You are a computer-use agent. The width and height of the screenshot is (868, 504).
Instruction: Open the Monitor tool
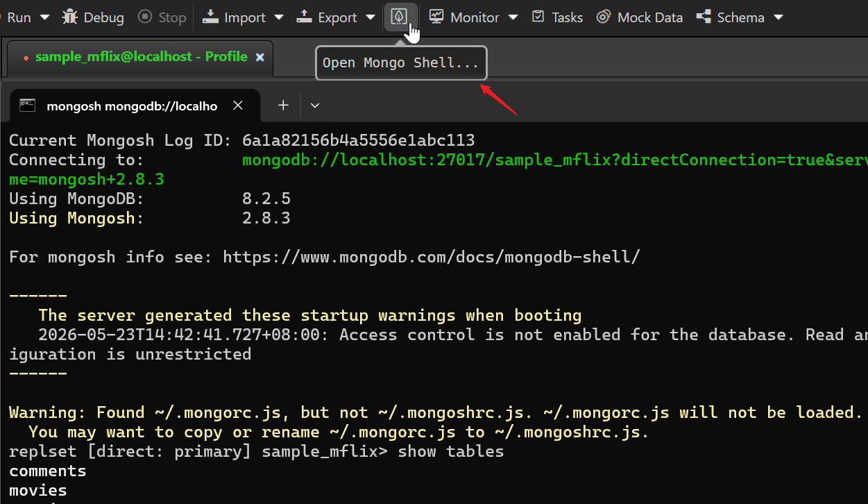(x=464, y=17)
